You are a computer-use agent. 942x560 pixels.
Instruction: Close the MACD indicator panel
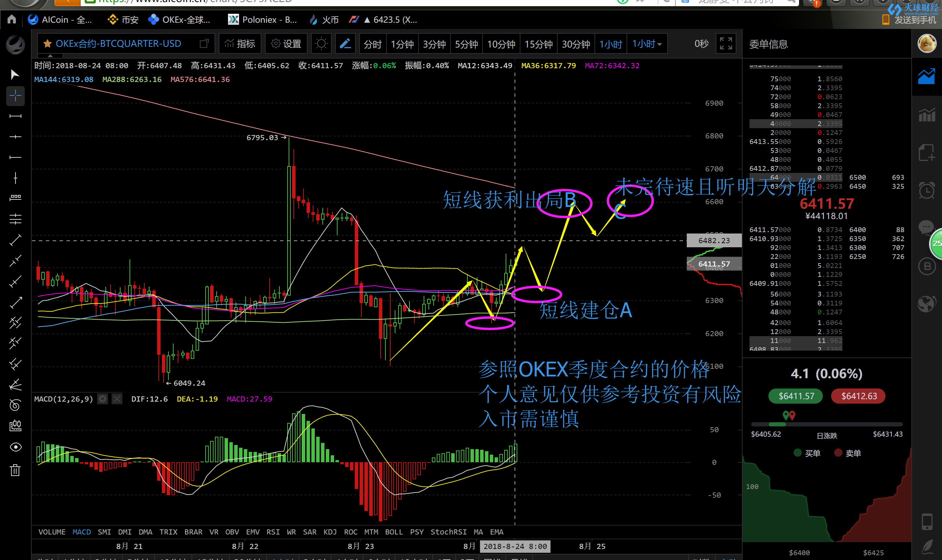point(117,399)
